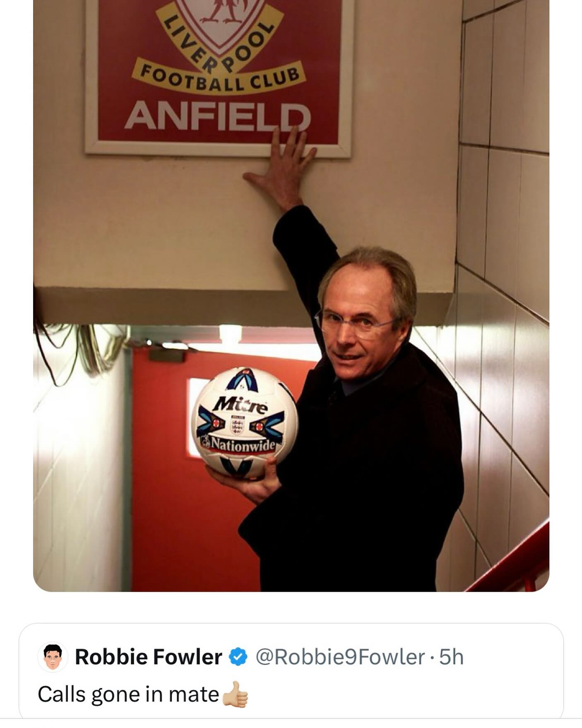Click the thumbs up emoji
Image resolution: width=582 pixels, height=728 pixels.
[235, 694]
